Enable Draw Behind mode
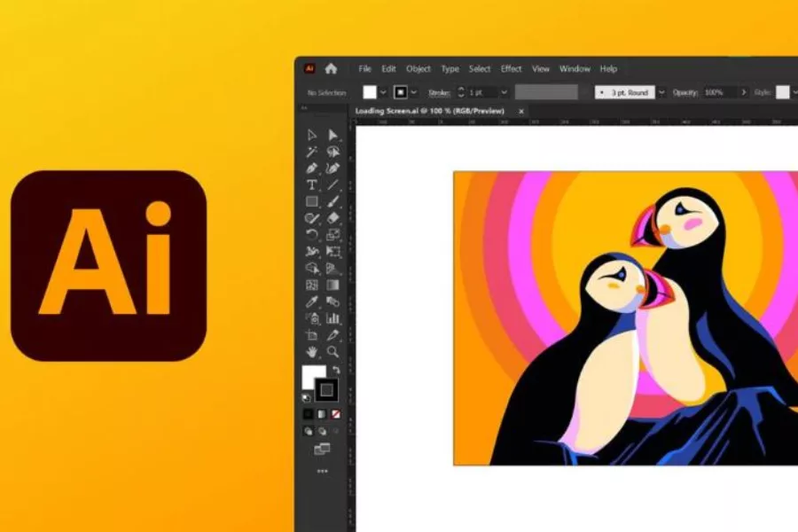This screenshot has width=798, height=532. pos(322,431)
